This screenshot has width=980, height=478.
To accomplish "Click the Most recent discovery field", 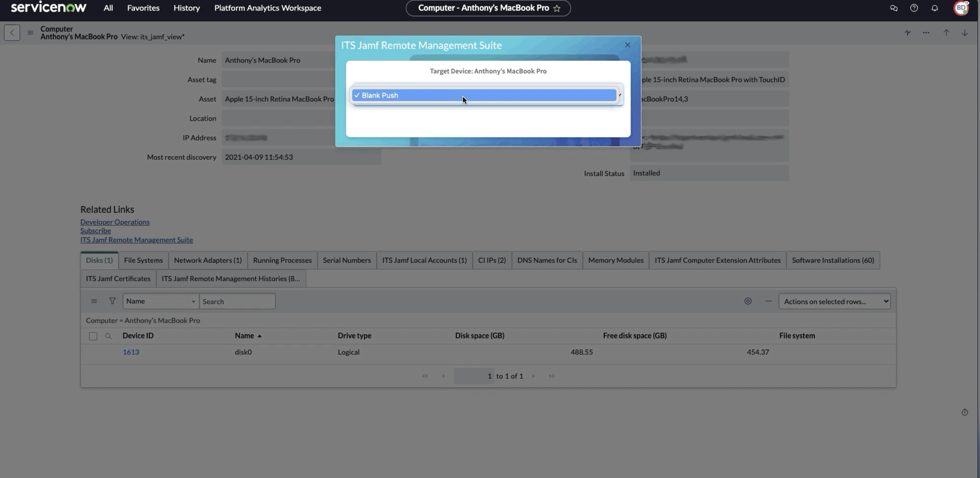I will (x=301, y=157).
